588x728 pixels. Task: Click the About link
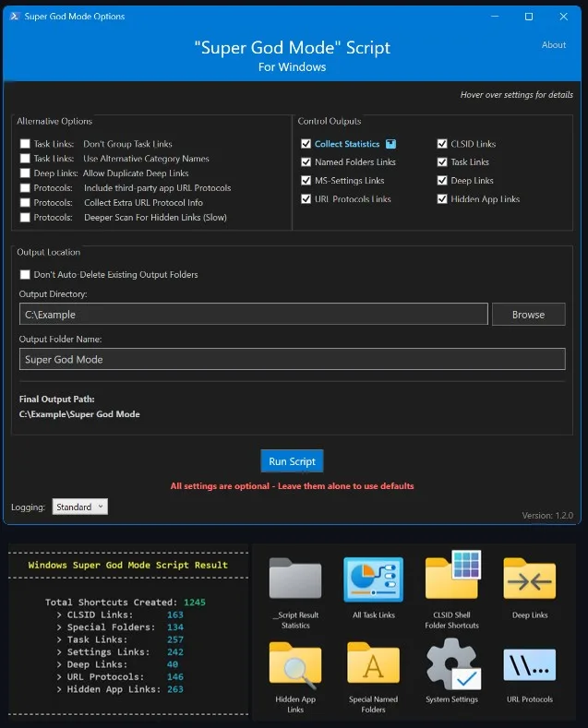click(x=554, y=45)
